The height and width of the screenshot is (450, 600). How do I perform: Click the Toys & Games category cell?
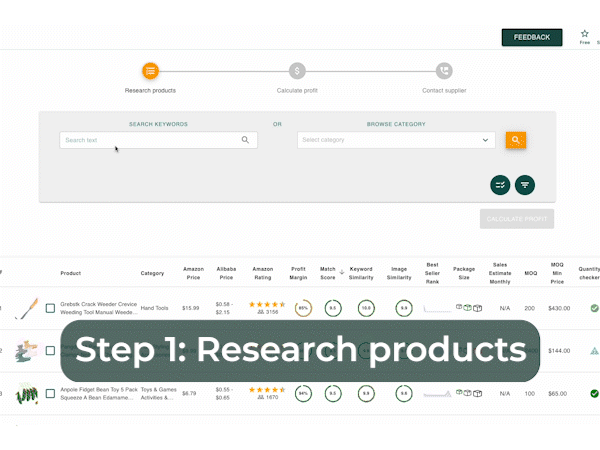(158, 393)
